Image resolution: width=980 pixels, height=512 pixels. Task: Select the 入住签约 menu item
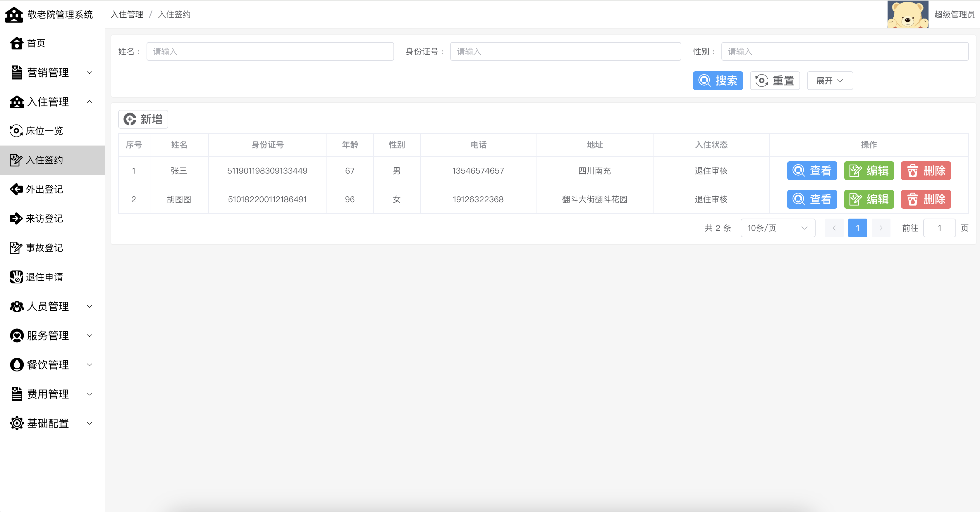[44, 160]
